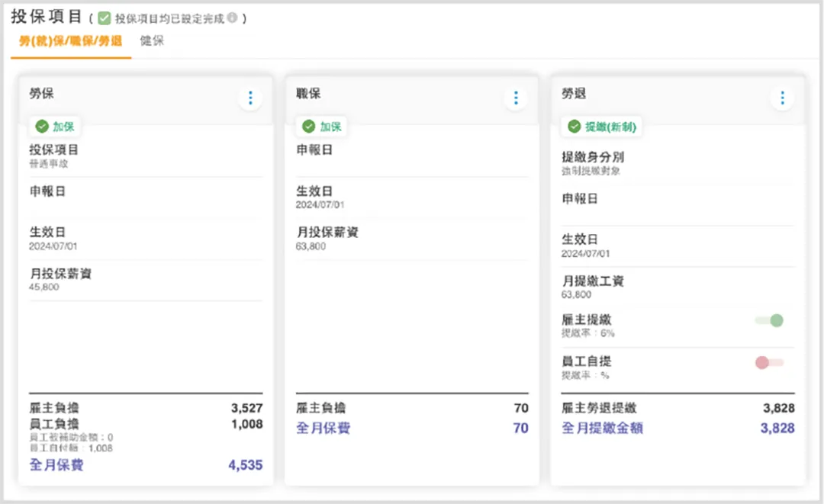Viewport: 824px width, 504px height.
Task: Select the 勞(就)保/職保/勞退 tab
Action: coord(70,41)
